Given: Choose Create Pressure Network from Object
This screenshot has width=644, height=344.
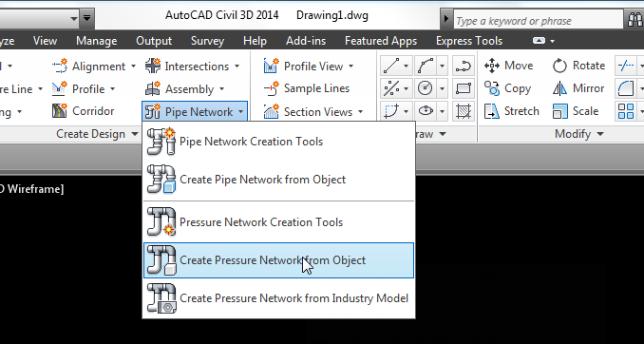Looking at the screenshot, I should click(278, 260).
